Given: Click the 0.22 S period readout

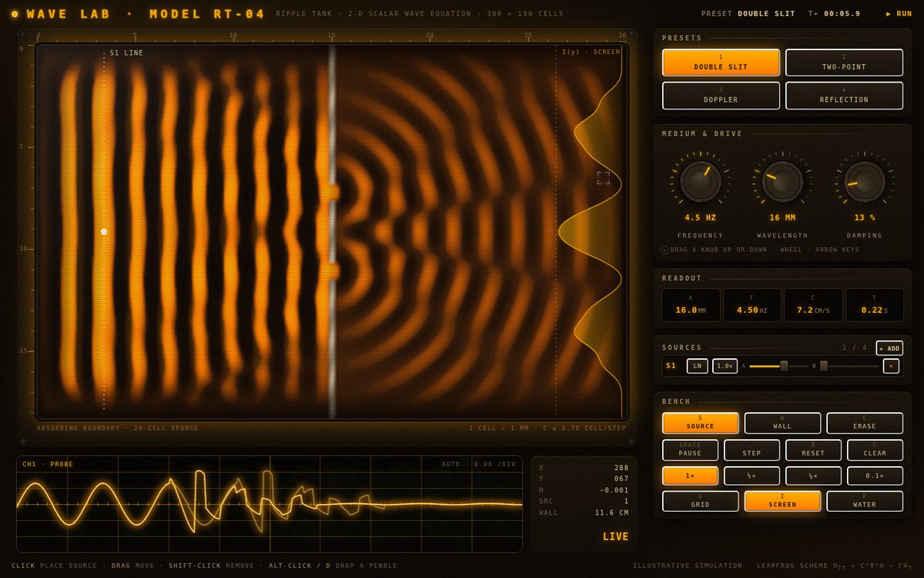Looking at the screenshot, I should (x=875, y=305).
